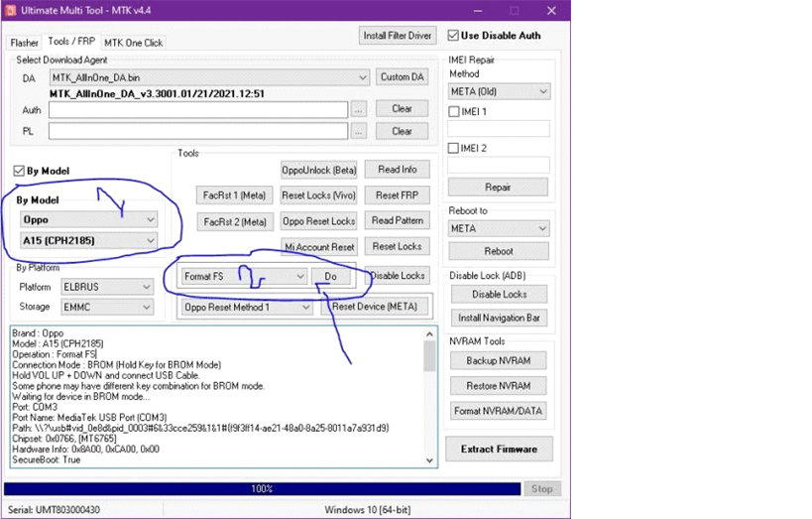Click the Backup NVRAM button
Screen dimensions: 812x519
(x=499, y=361)
